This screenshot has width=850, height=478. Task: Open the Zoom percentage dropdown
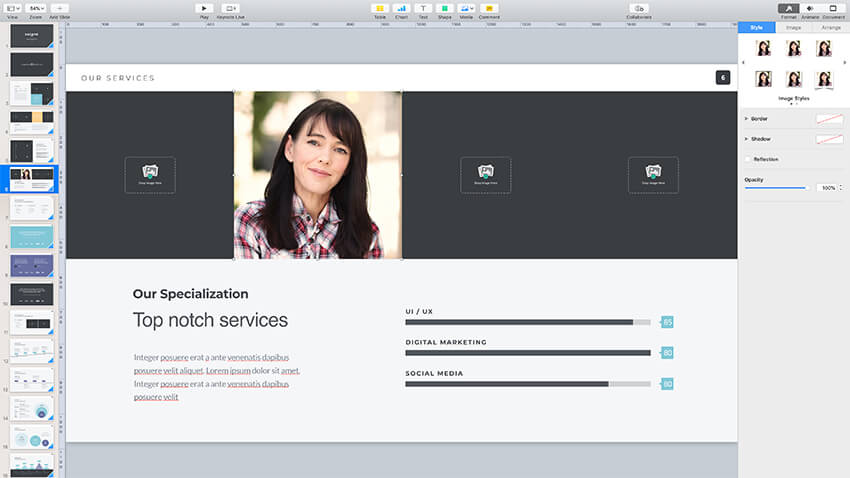coord(35,8)
